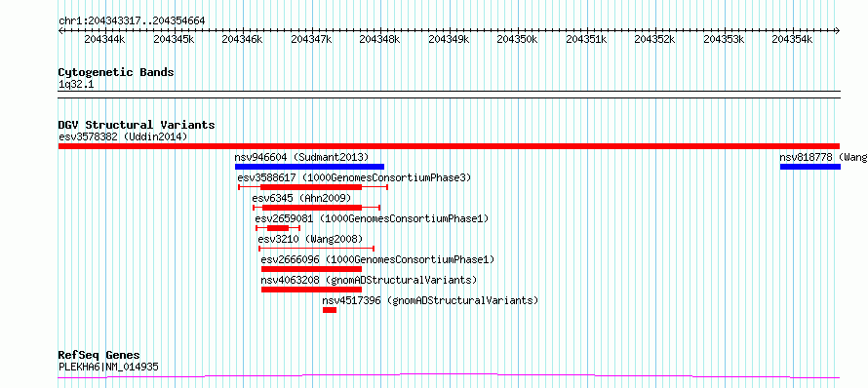Select the nsv4517396 short red feature
This screenshot has width=868, height=388.
330,310
